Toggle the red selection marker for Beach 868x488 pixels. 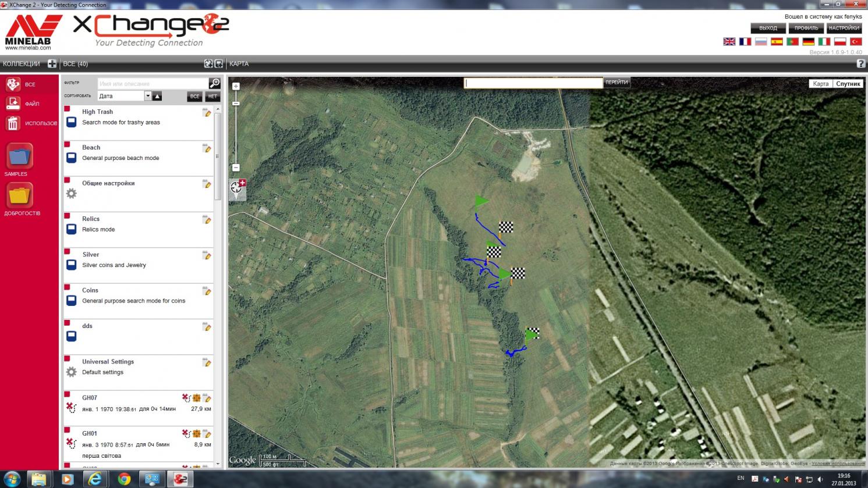click(67, 144)
